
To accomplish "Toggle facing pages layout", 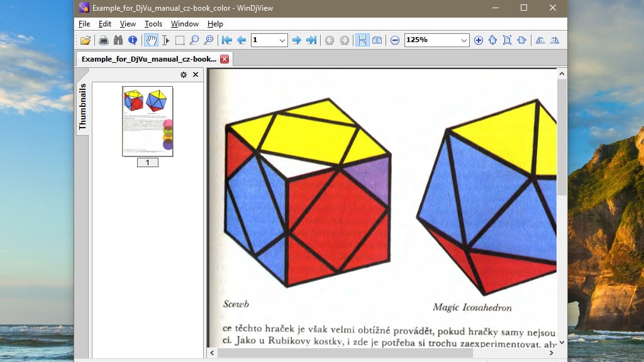I will tap(377, 40).
